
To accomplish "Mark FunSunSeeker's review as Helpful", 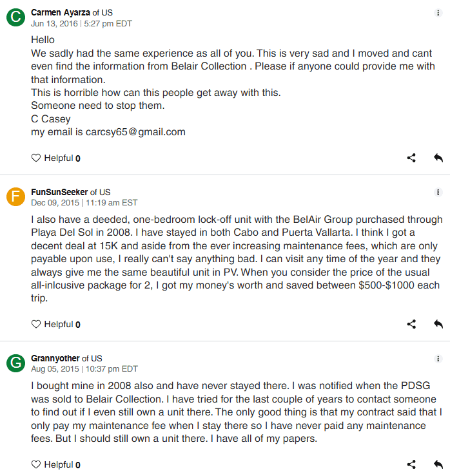I will pyautogui.click(x=55, y=324).
